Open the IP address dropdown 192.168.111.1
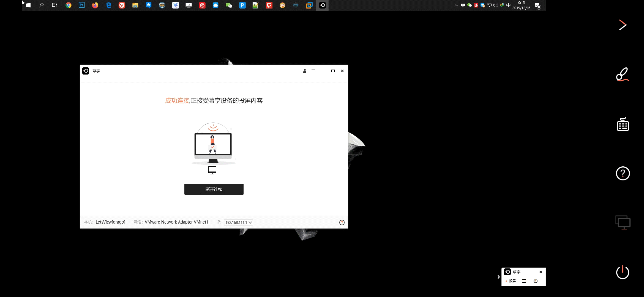The height and width of the screenshot is (297, 644). [x=238, y=222]
